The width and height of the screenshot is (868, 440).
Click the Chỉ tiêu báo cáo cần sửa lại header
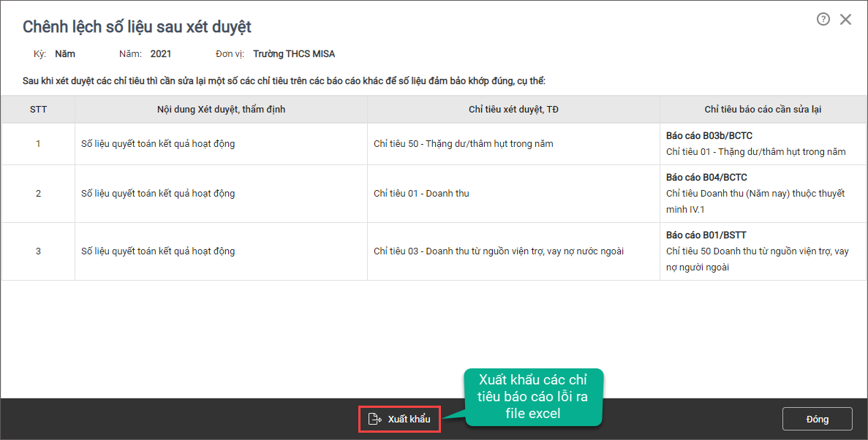pyautogui.click(x=763, y=109)
